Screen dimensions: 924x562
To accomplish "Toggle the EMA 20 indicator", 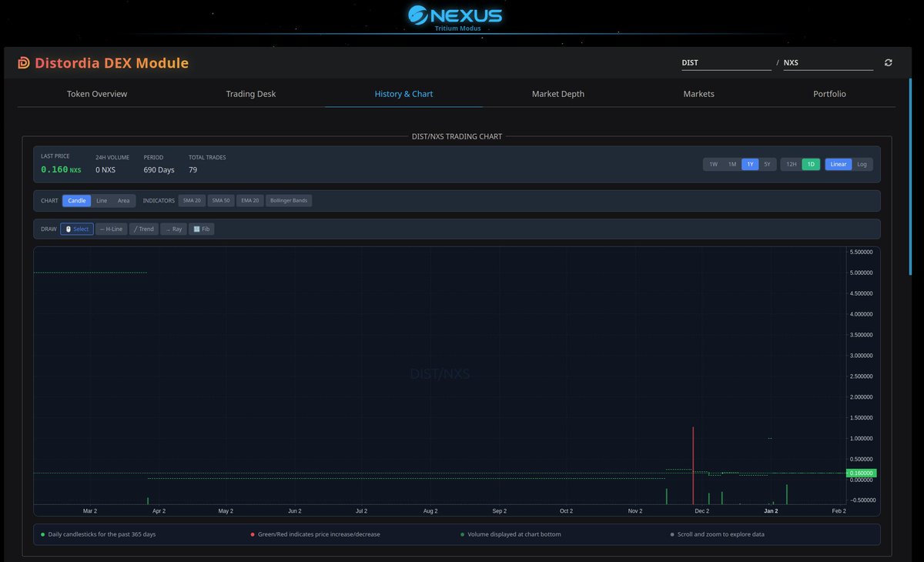I will coord(249,200).
